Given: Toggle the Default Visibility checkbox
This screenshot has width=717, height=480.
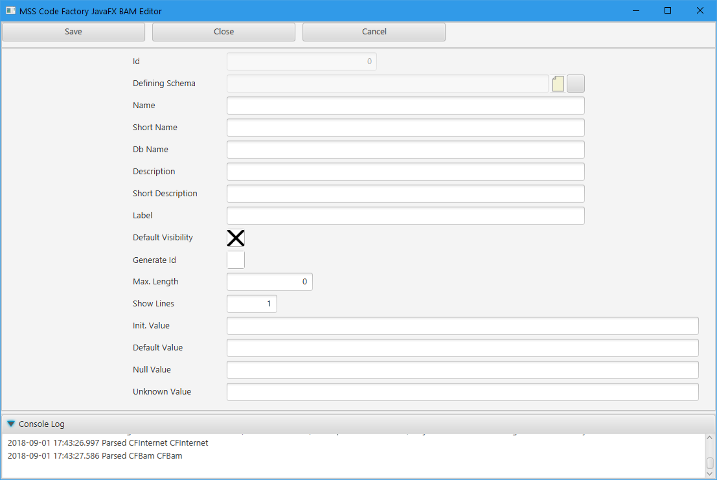Looking at the screenshot, I should click(x=236, y=238).
